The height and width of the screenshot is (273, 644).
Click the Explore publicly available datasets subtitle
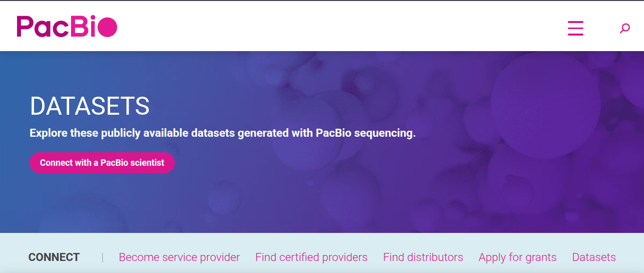pyautogui.click(x=222, y=134)
